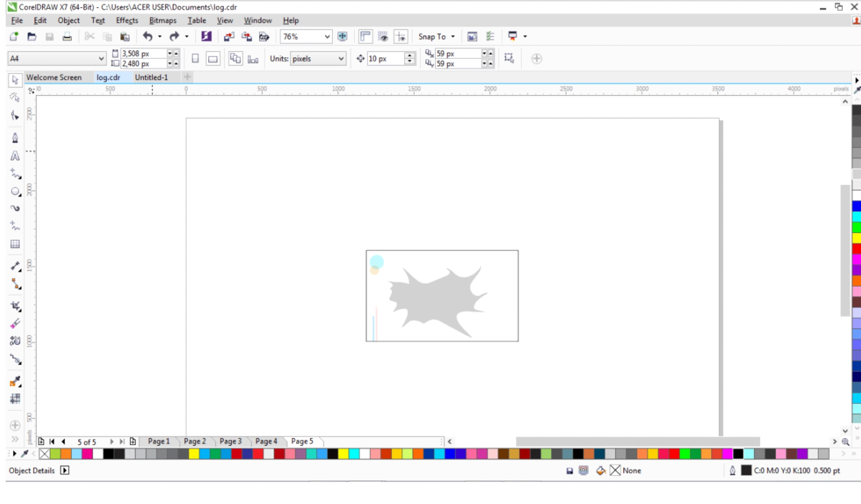
Task: Expand the Snap To dropdown
Action: tap(453, 36)
